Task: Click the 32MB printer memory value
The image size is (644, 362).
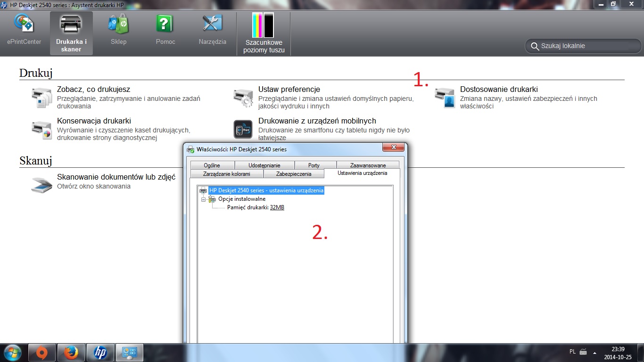Action: [277, 207]
